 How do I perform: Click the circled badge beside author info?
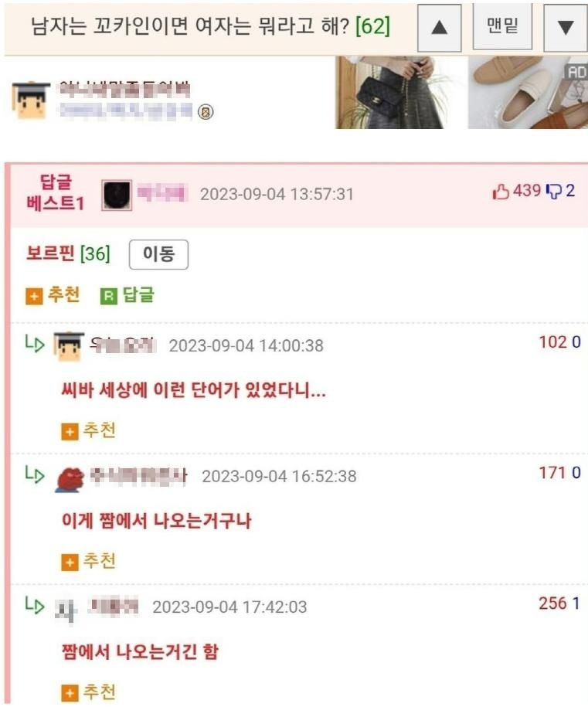pos(206,111)
